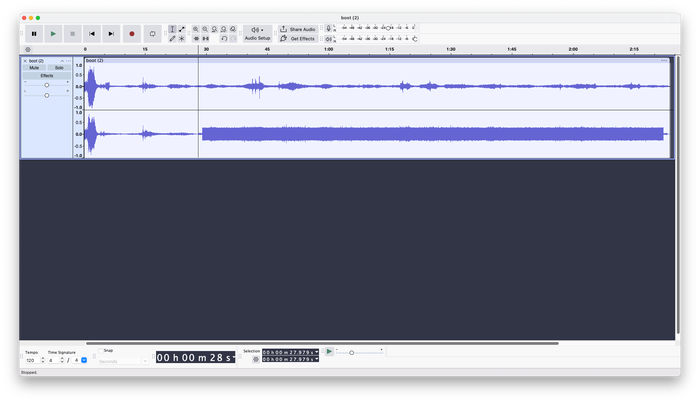
Task: Click the red Record button
Action: click(x=131, y=33)
